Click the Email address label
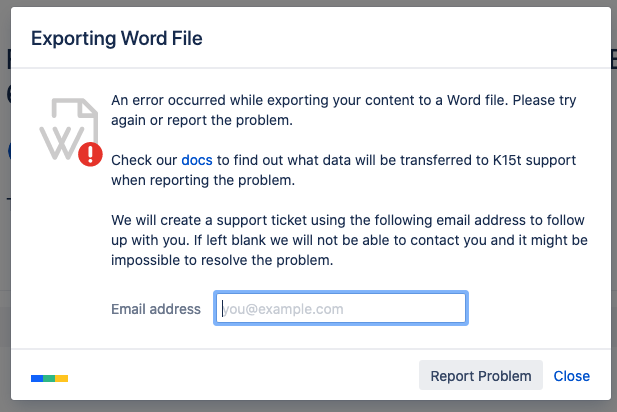 click(156, 309)
